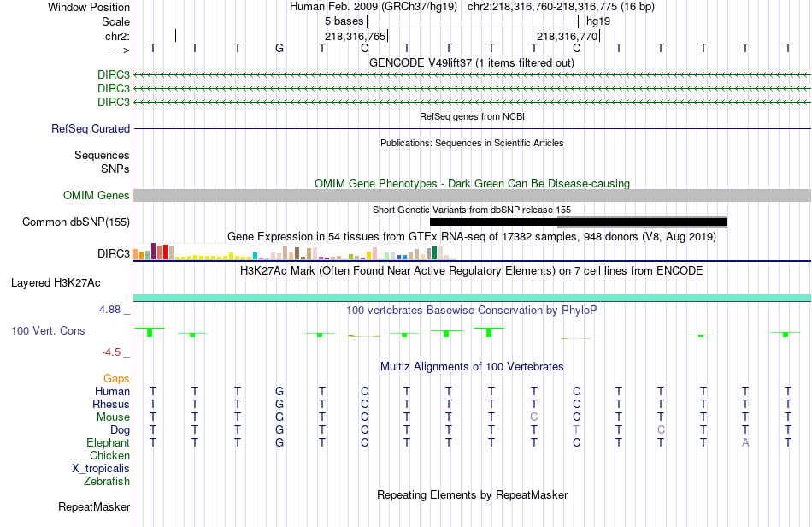
Task: Click the RepeatMasker track label
Action: click(94, 506)
